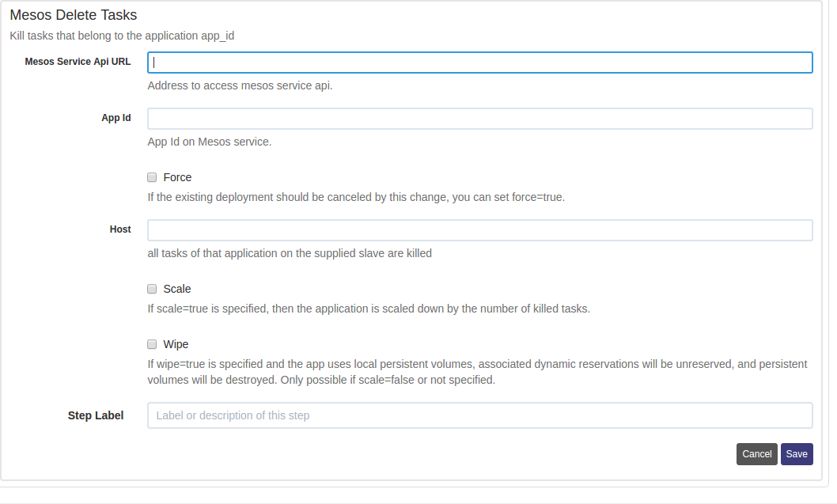Viewport: 837px width, 504px height.
Task: Select the Host input field
Action: (480, 230)
